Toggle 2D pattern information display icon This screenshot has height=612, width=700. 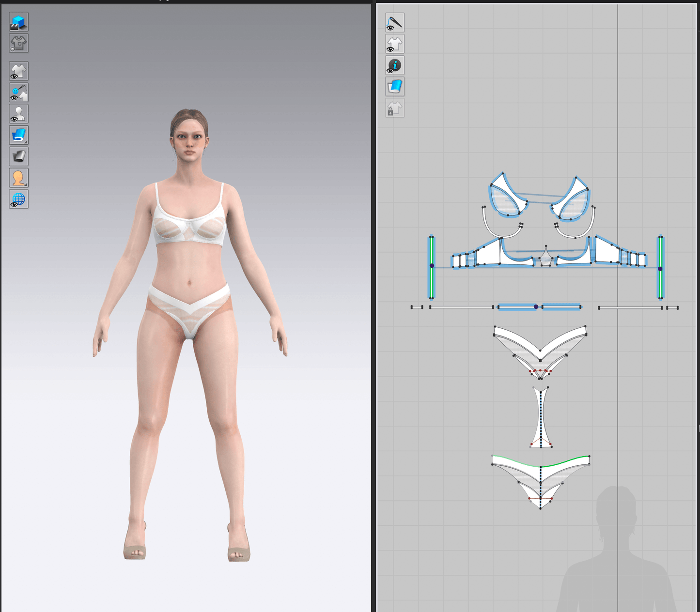[395, 65]
